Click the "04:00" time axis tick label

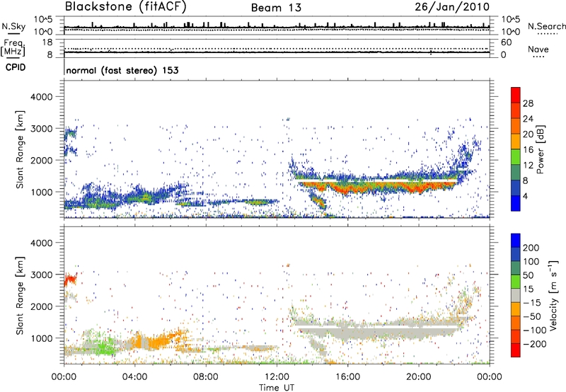coord(135,377)
